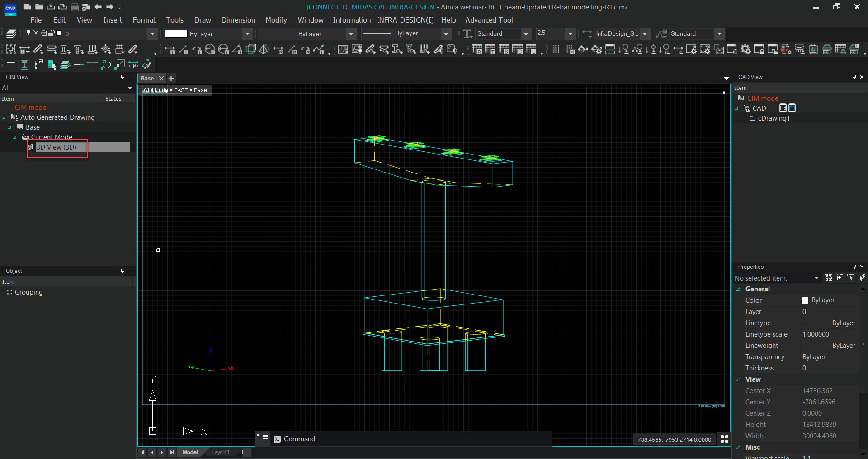Open the layer manager stack icon
This screenshot has height=459, width=868.
coord(11,34)
